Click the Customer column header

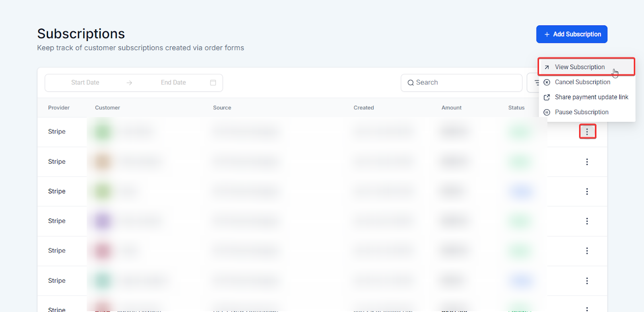107,108
